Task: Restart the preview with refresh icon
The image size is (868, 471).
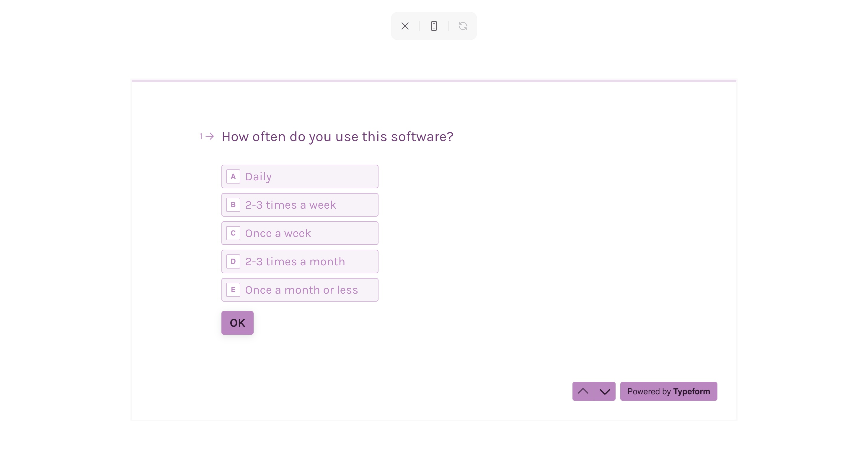Action: 463,26
